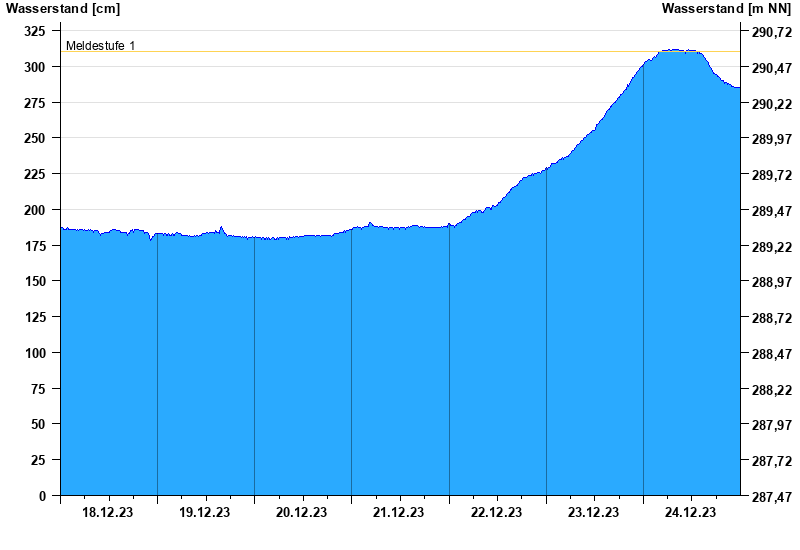Click the 19.12.23 date label
Screen dimensions: 800x550
(205, 513)
